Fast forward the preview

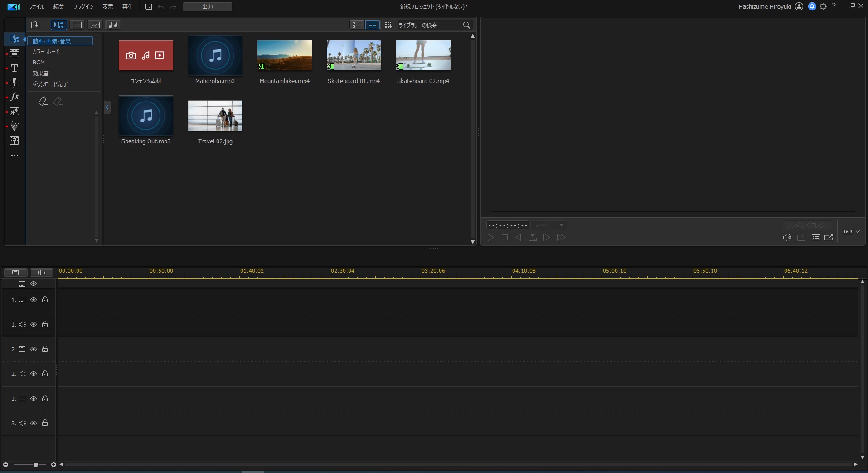coord(561,238)
